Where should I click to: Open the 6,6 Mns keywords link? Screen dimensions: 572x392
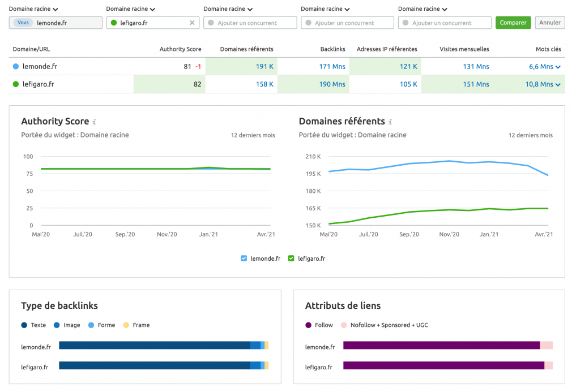coord(541,66)
